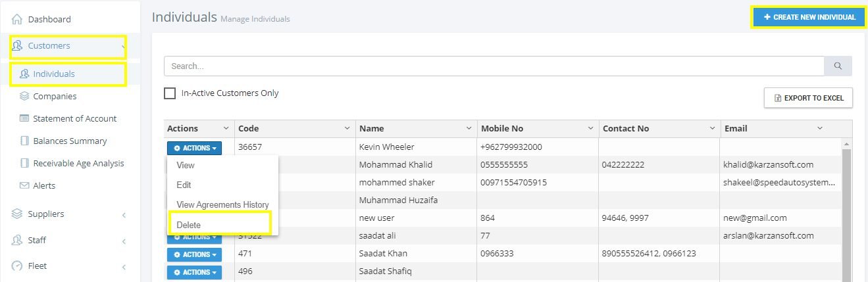
Task: Select the Companies stack icon
Action: 24,96
